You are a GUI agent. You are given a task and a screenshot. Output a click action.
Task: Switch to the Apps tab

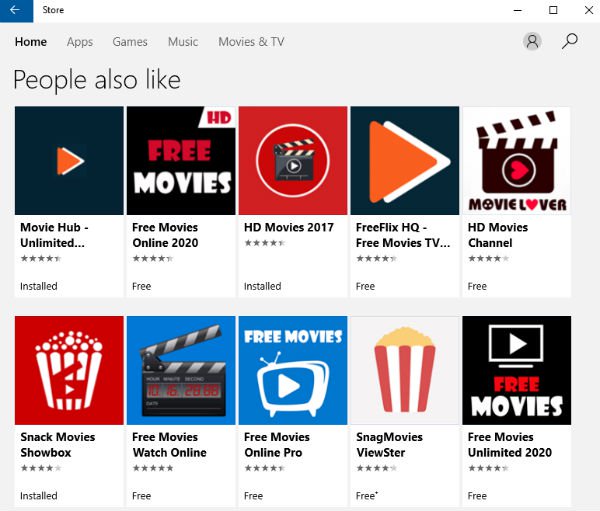(x=80, y=42)
